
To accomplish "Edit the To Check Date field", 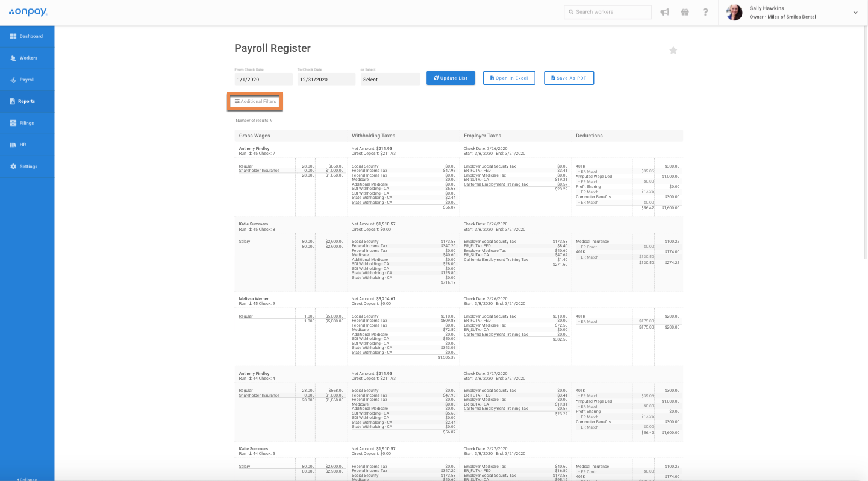I will tap(326, 79).
